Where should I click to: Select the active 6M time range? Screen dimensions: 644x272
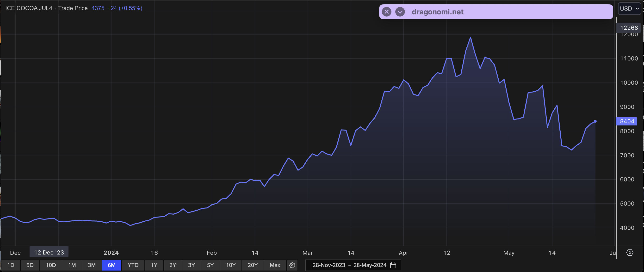pyautogui.click(x=112, y=265)
